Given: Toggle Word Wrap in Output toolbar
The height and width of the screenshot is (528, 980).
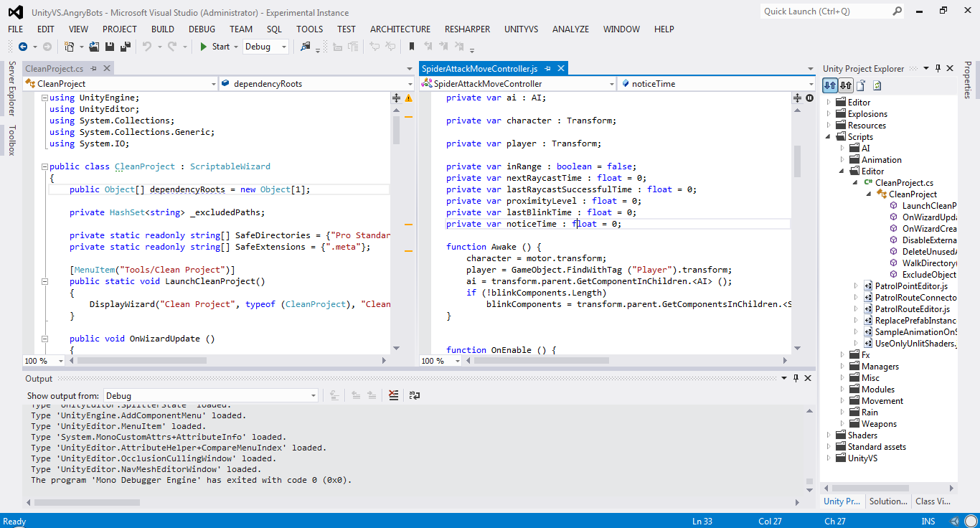Looking at the screenshot, I should click(414, 395).
